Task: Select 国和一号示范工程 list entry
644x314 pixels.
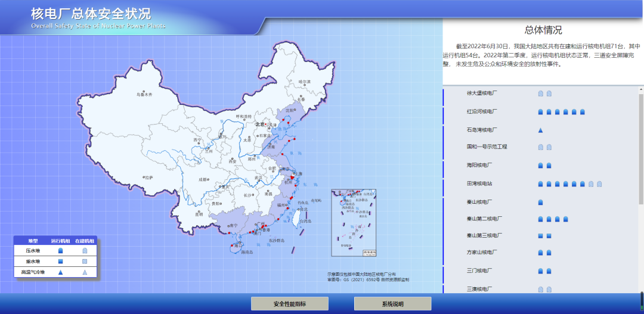Action: coord(487,147)
